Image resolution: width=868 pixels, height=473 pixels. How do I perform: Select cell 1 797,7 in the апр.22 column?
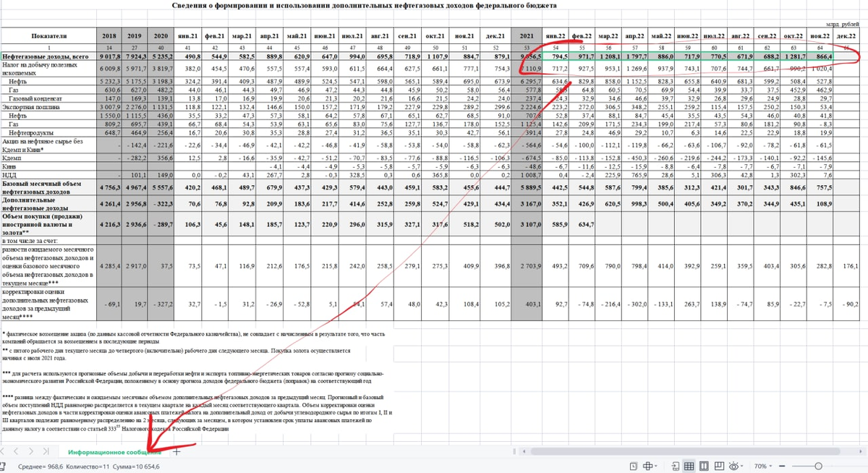pos(634,56)
